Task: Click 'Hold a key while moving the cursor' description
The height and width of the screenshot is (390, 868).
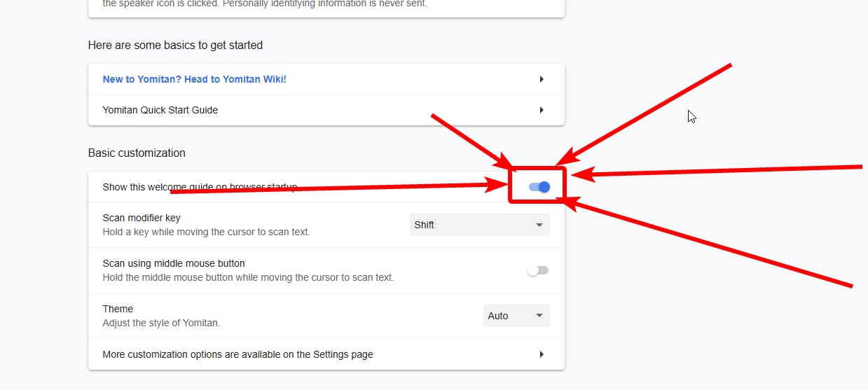Action: point(206,232)
